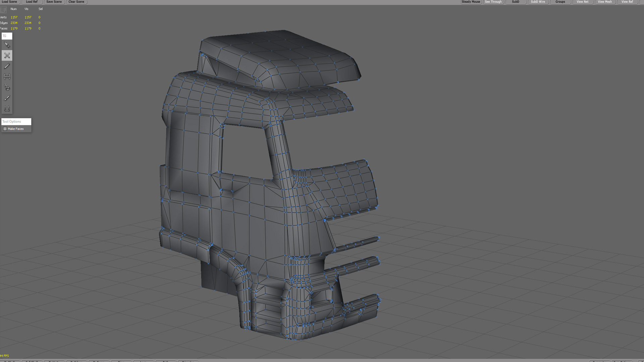Toggle SubD Wire display

point(538,2)
